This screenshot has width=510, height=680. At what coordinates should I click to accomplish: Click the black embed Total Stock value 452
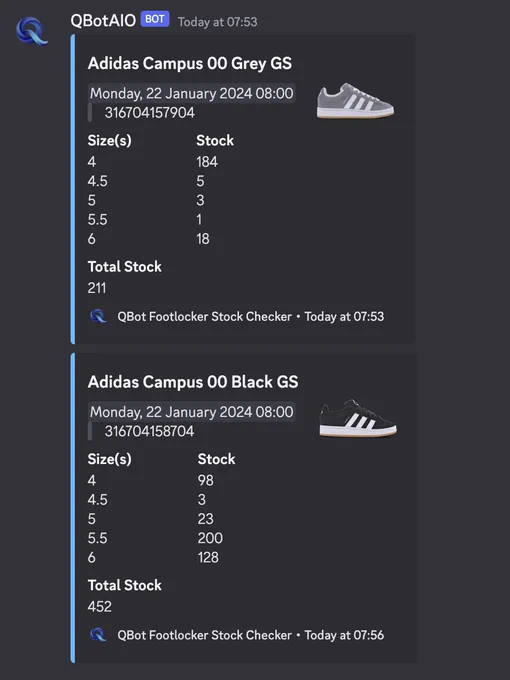(100, 606)
